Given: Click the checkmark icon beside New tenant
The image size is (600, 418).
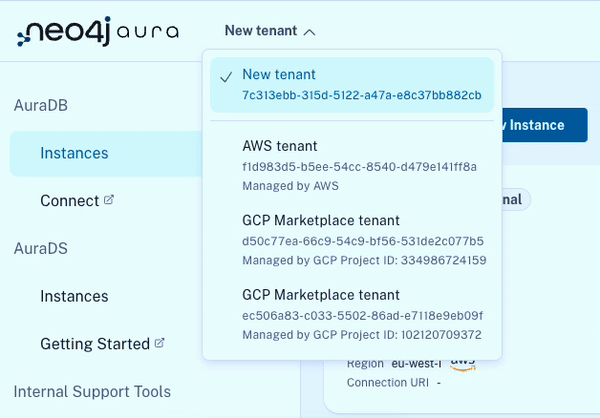Looking at the screenshot, I should [x=226, y=77].
